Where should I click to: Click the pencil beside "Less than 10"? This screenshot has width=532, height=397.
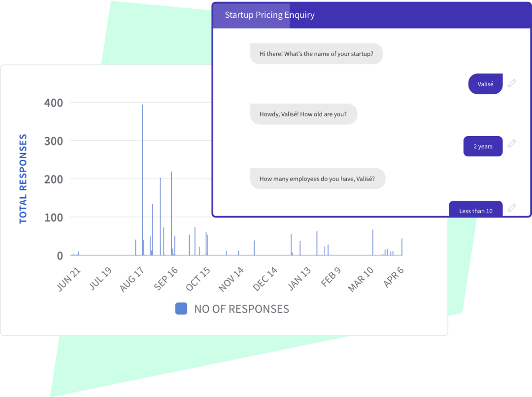(x=512, y=208)
